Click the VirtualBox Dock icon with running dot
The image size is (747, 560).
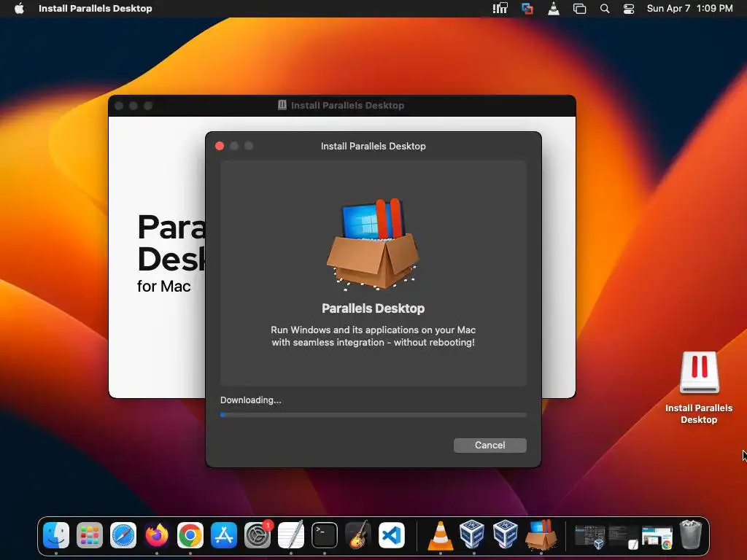(472, 534)
